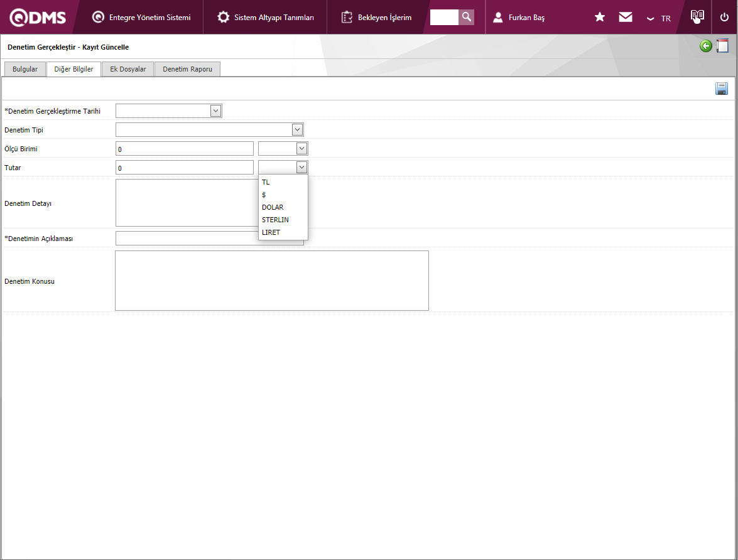Choose TL currency option
The image size is (738, 560).
(266, 182)
